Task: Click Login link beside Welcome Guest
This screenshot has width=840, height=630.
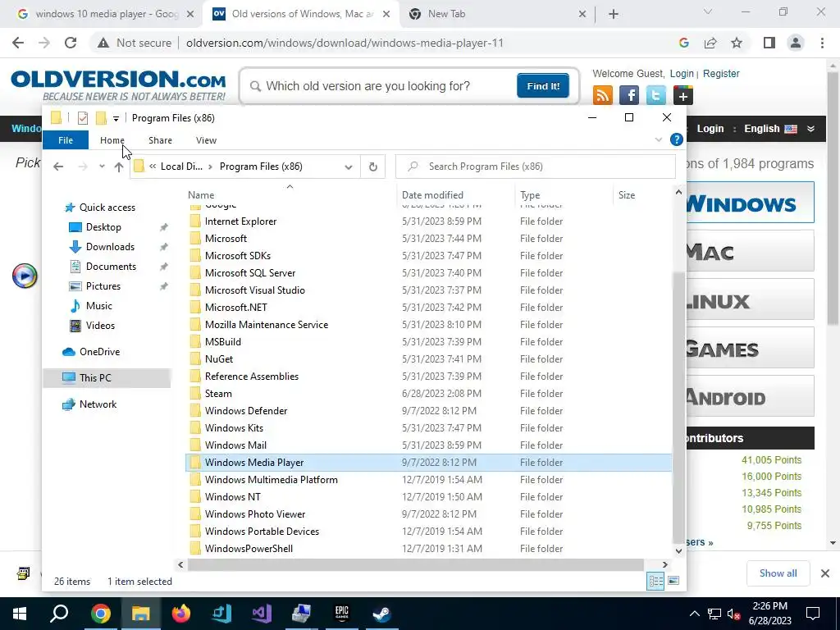Action: 682,73
